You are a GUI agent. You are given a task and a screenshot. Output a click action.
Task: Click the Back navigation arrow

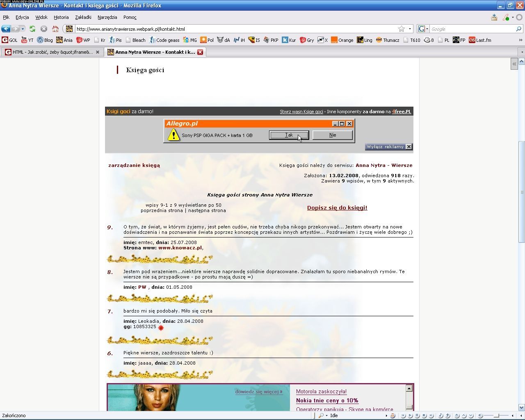point(6,29)
